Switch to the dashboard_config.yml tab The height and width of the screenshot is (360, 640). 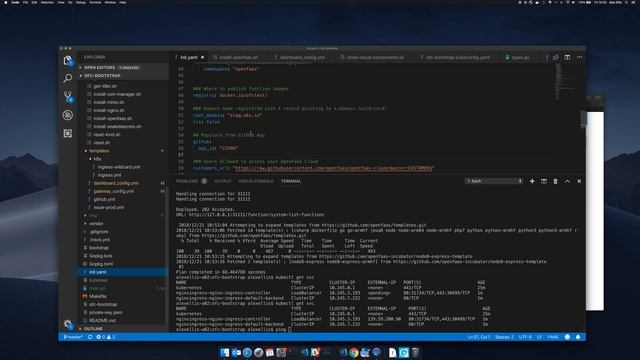[x=302, y=58]
